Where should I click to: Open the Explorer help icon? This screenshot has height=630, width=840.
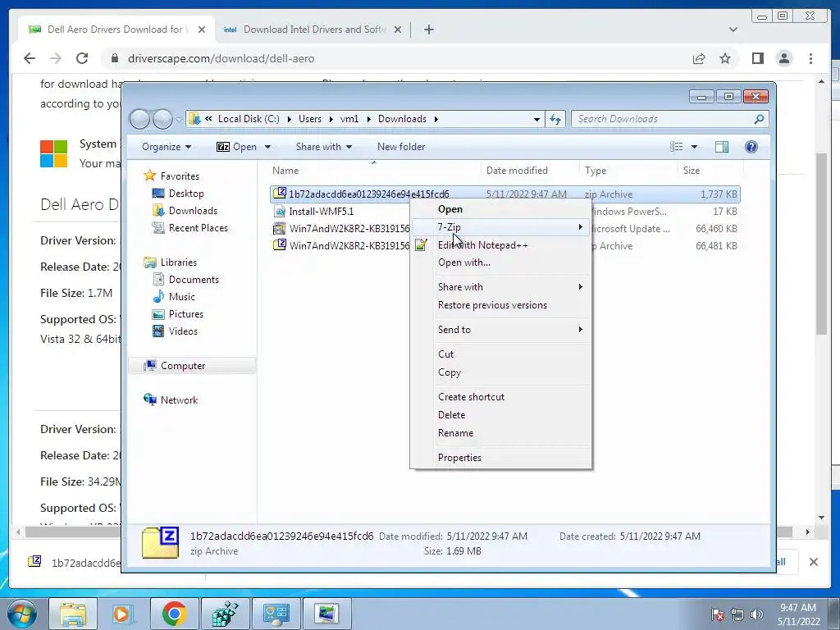[x=751, y=147]
